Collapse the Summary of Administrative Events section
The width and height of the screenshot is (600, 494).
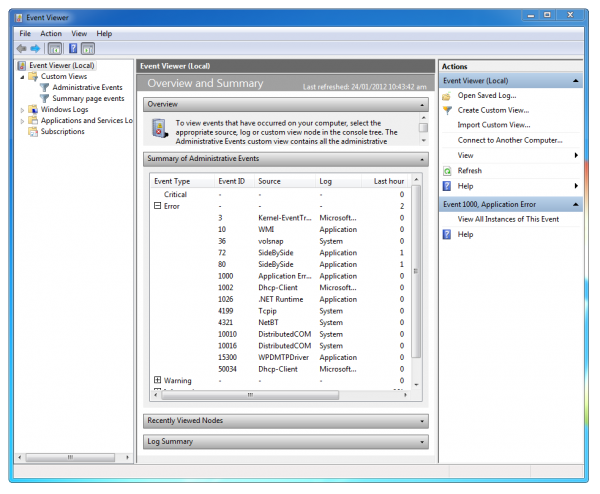(424, 159)
